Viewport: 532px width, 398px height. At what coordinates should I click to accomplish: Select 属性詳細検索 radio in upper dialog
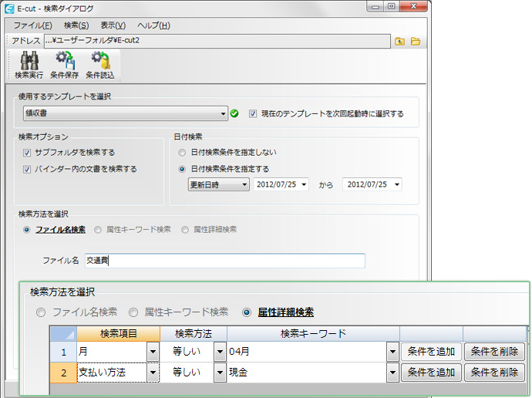point(185,230)
